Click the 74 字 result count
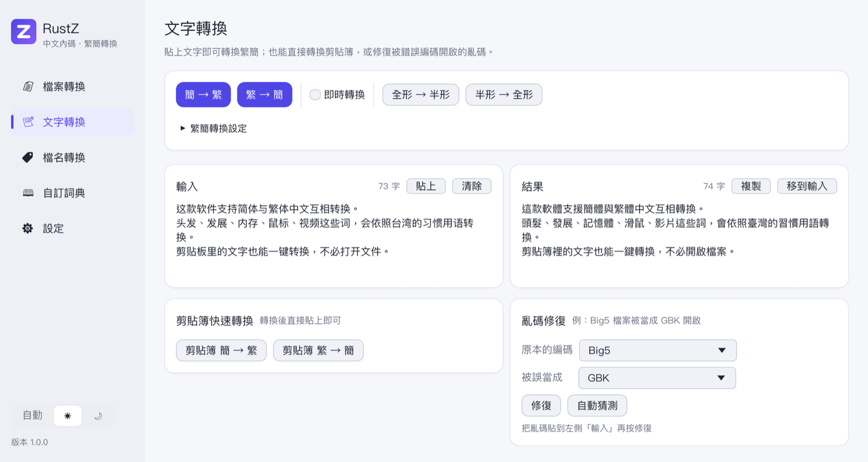Screen dimensions: 868x462 coord(714,187)
